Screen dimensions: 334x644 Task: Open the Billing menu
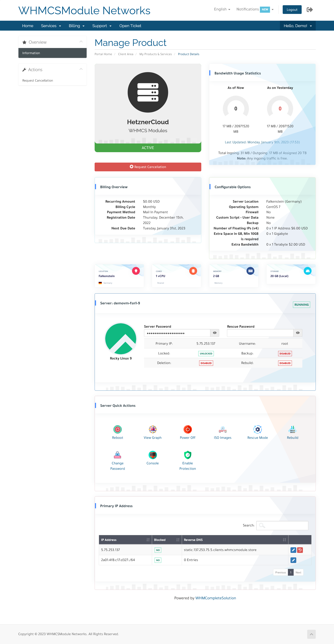tap(77, 26)
